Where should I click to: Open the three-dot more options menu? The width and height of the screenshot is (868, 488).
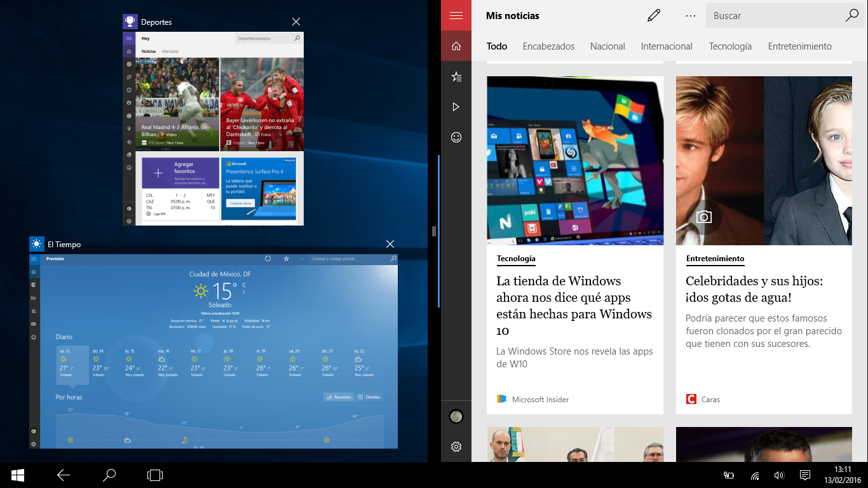[691, 16]
